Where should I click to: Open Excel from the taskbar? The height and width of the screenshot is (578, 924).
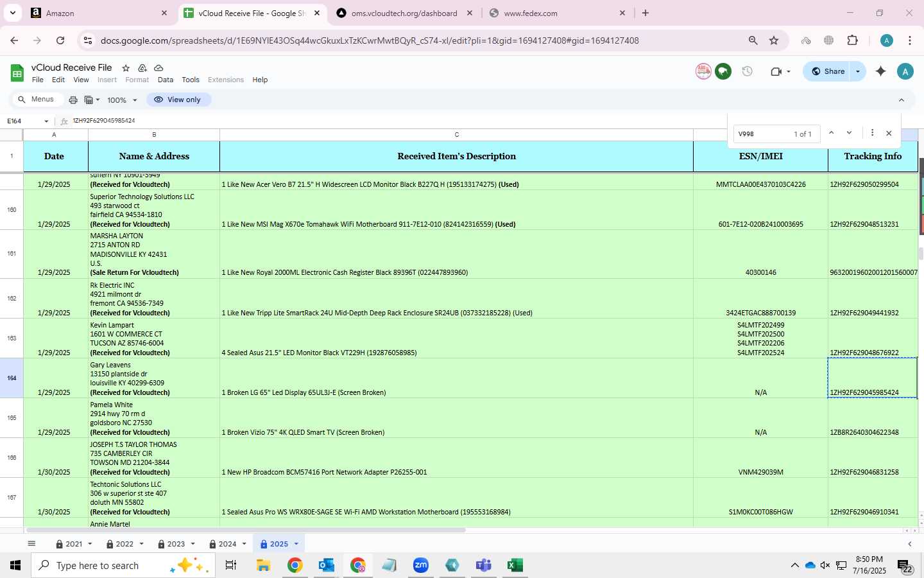point(515,565)
